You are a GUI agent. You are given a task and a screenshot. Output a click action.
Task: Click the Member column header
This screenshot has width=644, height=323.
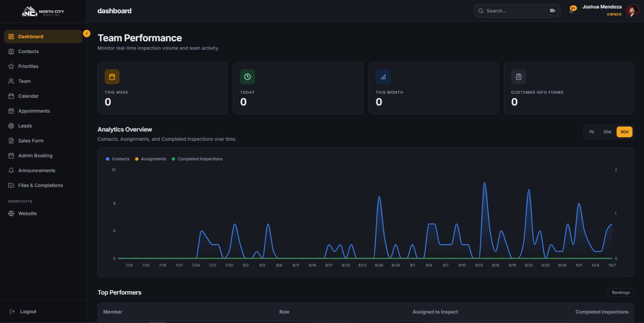tap(113, 312)
